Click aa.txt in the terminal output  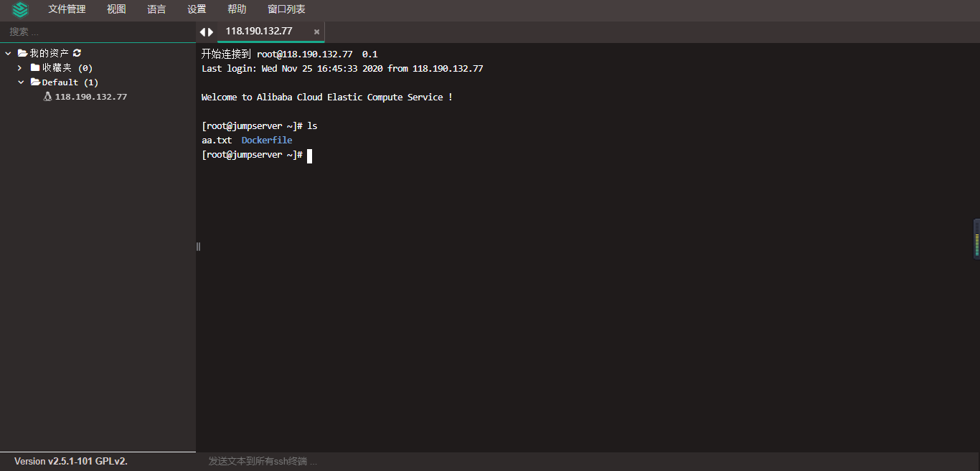coord(217,141)
